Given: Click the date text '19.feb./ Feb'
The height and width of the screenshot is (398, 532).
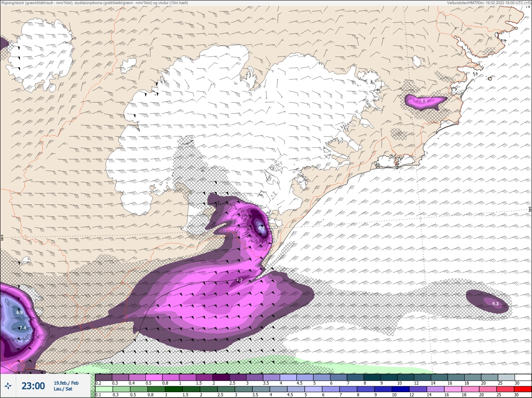Looking at the screenshot, I should (x=66, y=383).
